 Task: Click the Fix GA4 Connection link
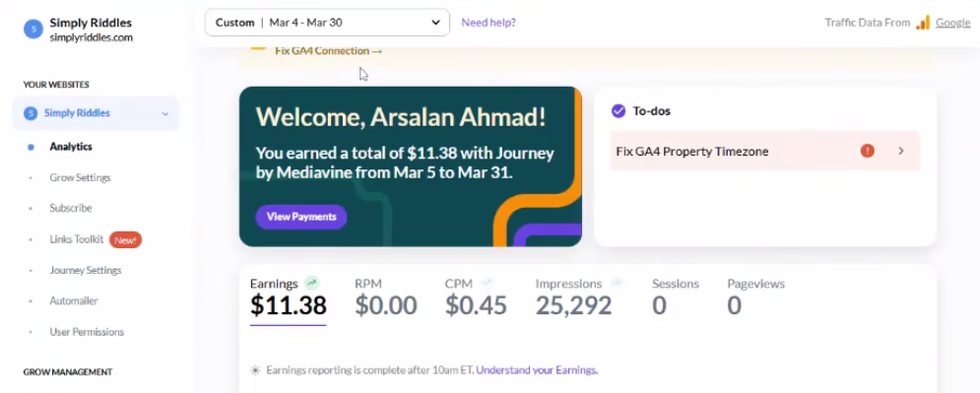(329, 50)
